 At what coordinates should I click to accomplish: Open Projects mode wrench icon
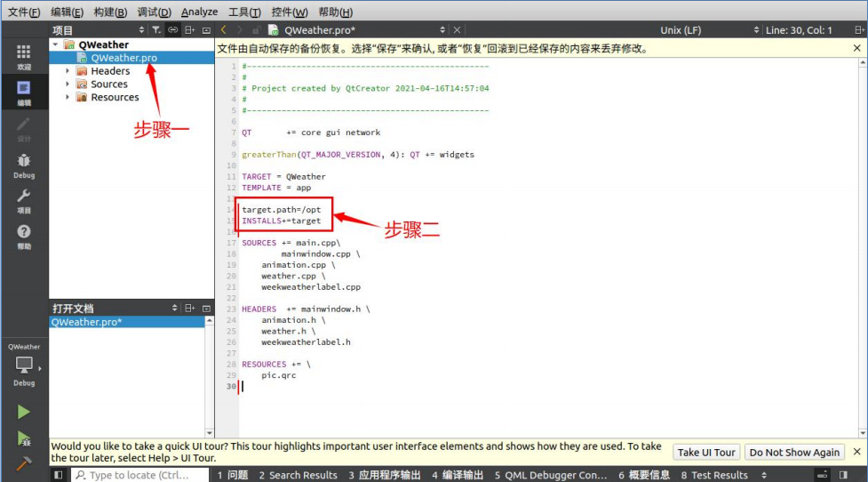24,201
